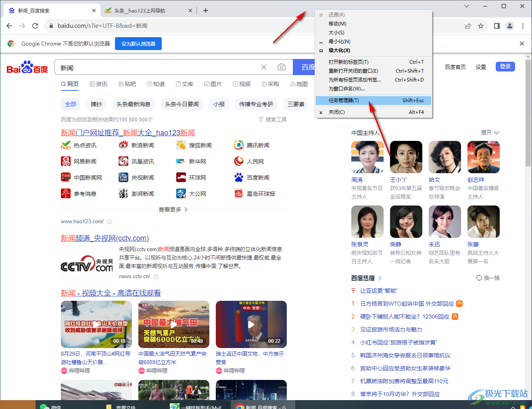
Task: Click the browser back arrow
Action: pos(9,26)
